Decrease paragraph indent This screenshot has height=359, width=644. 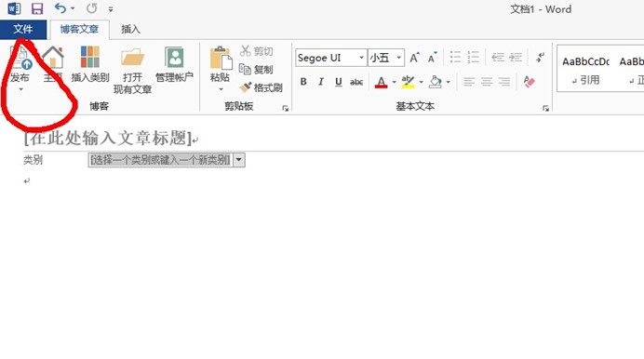498,57
